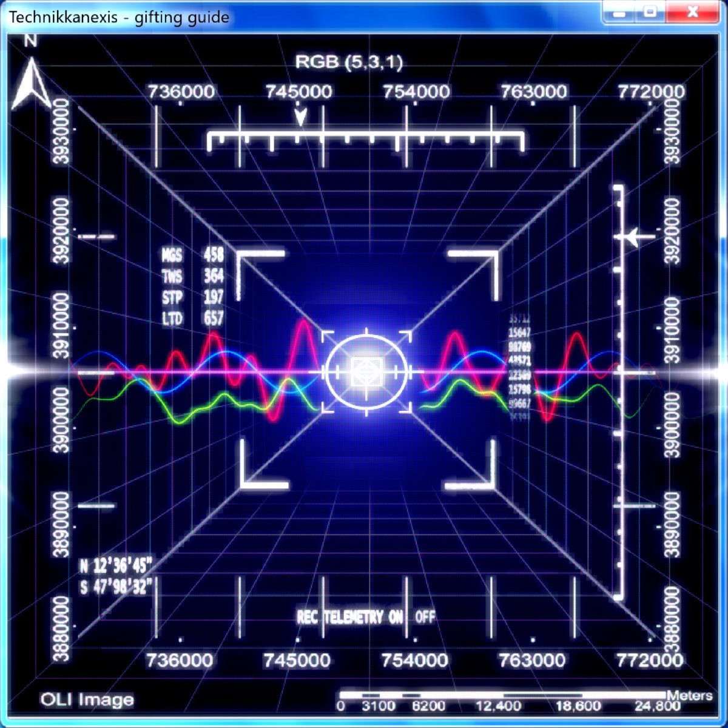
Task: Click the RGB (5,3,1) band title
Action: (x=349, y=62)
